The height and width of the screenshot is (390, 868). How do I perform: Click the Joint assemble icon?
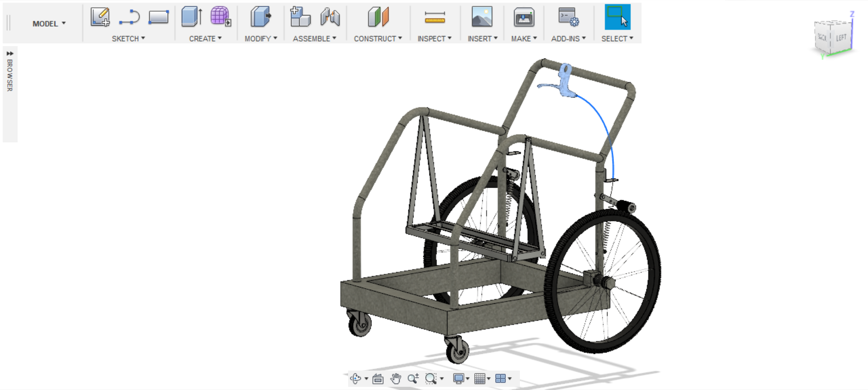(330, 17)
